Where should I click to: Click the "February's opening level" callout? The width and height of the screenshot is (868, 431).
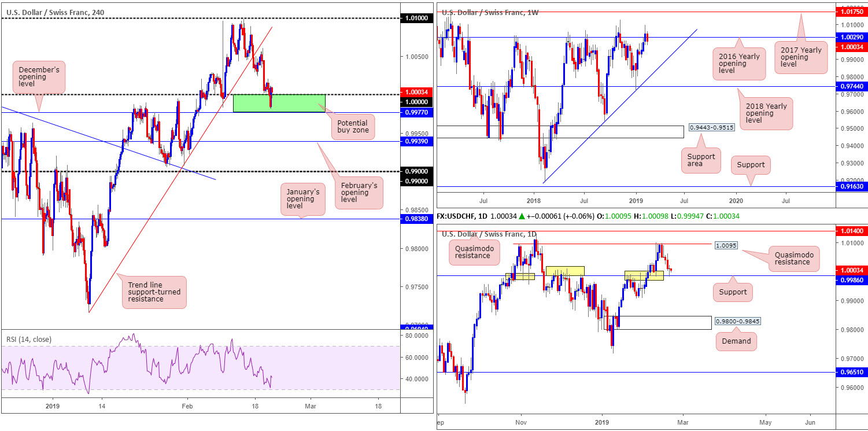click(359, 192)
